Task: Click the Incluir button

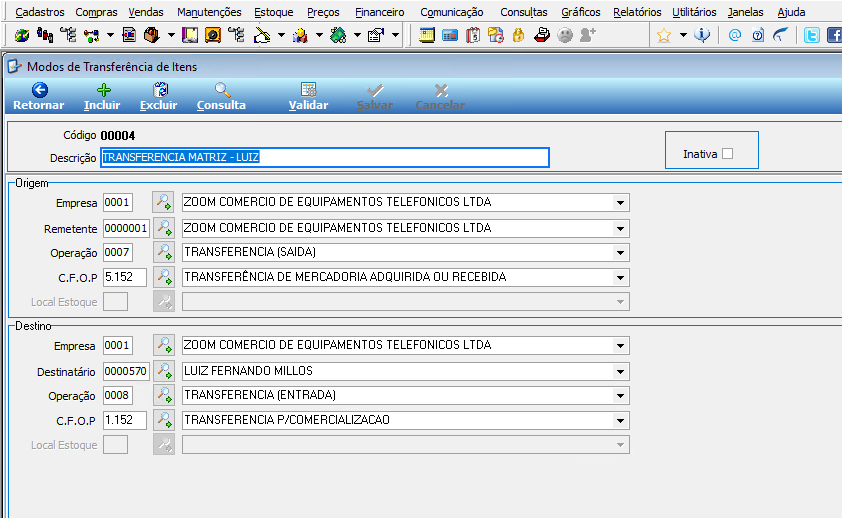Action: (x=102, y=97)
